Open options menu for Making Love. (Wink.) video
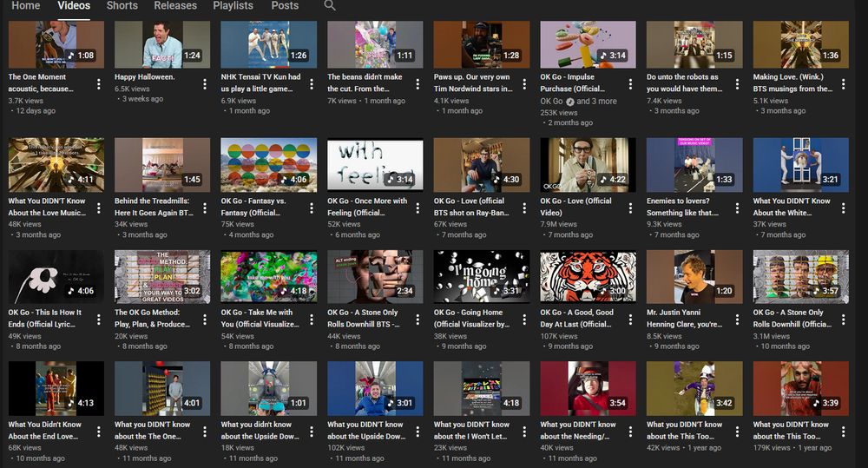Viewport: 868px width, 468px height. (x=843, y=83)
